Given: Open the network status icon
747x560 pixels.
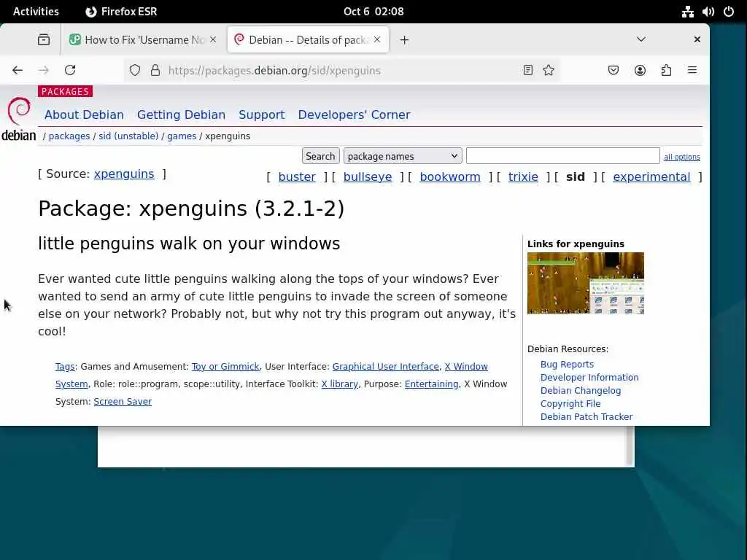Looking at the screenshot, I should 687,12.
